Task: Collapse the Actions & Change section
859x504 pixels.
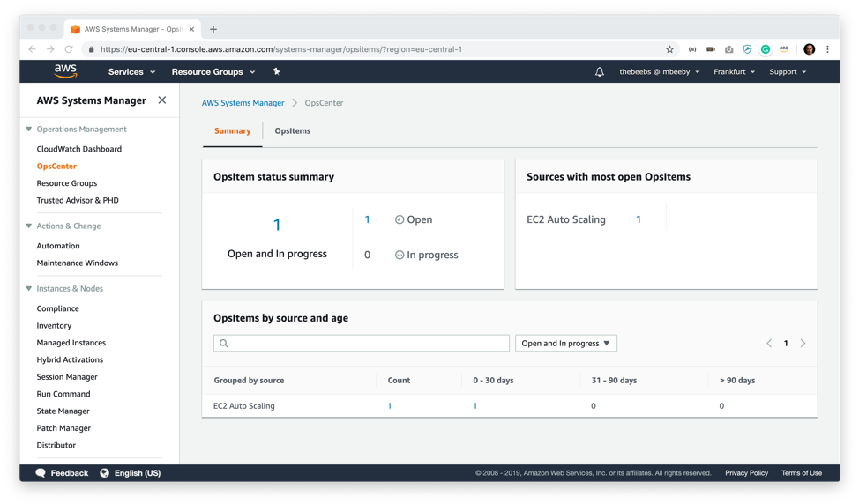Action: pyautogui.click(x=28, y=226)
